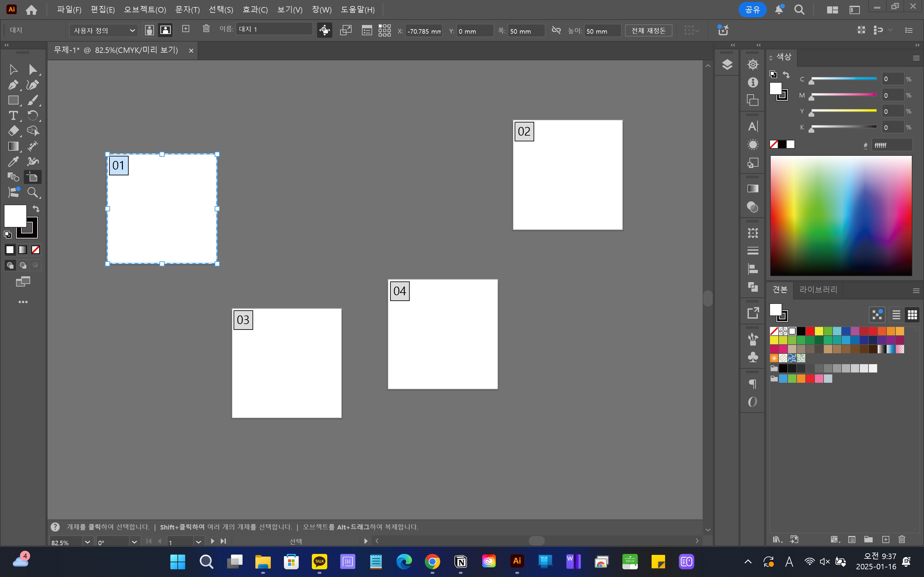This screenshot has width=924, height=577.
Task: Click the 전체 재정돈 button
Action: coord(648,30)
